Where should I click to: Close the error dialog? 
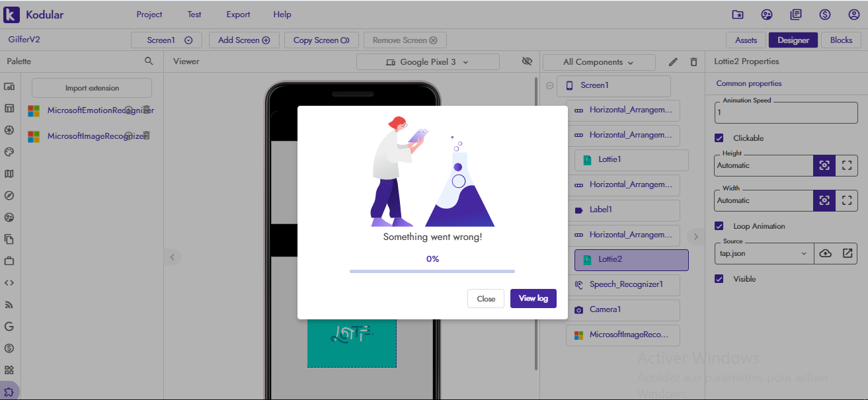point(486,299)
